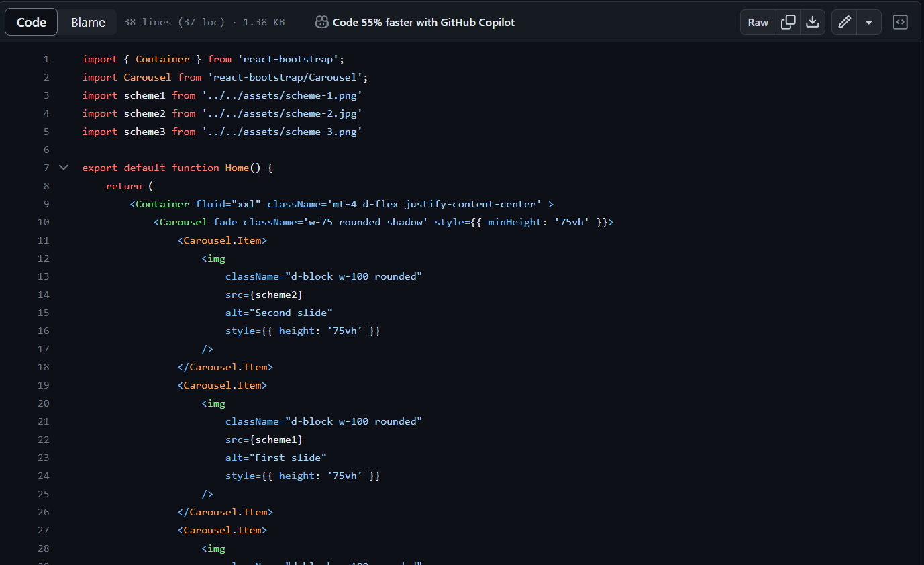Click '../../assets/scheme-1.png' path
Screen dimensions: 924x565
pos(282,95)
